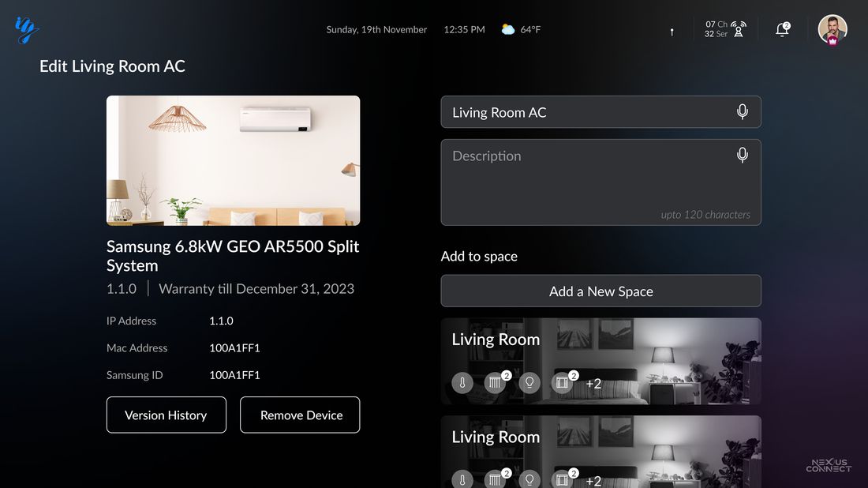Click version 1.1.0 beside warranty text
Image resolution: width=868 pixels, height=488 pixels.
(122, 288)
